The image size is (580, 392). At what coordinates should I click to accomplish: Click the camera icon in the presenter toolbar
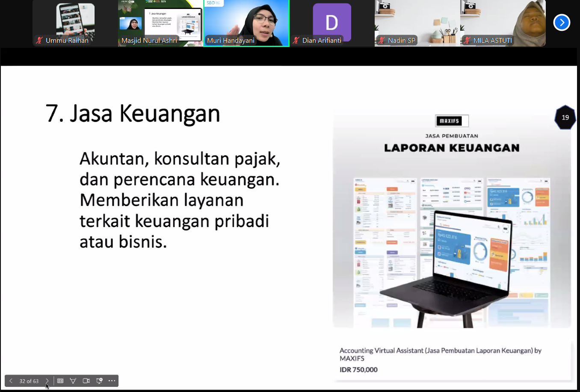coord(86,380)
